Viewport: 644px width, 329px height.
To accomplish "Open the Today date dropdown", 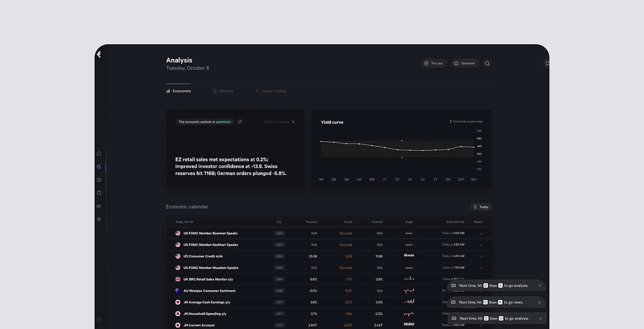I will click(481, 207).
